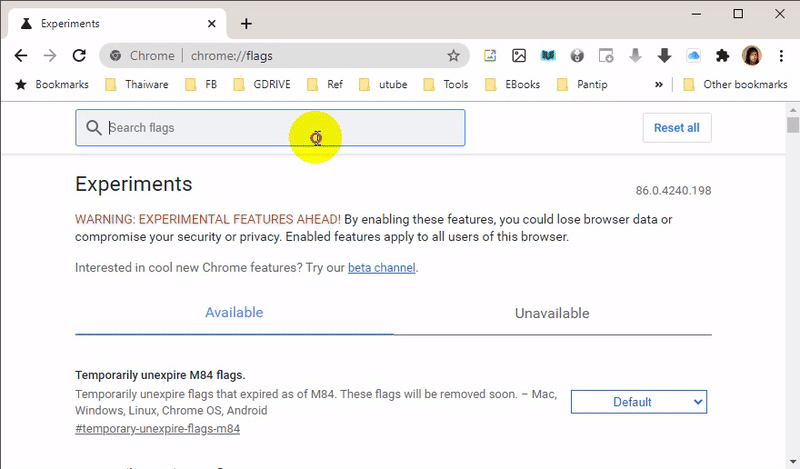Viewport: 800px width, 469px height.
Task: Click the Bookmarks star shortcut
Action: (x=52, y=84)
